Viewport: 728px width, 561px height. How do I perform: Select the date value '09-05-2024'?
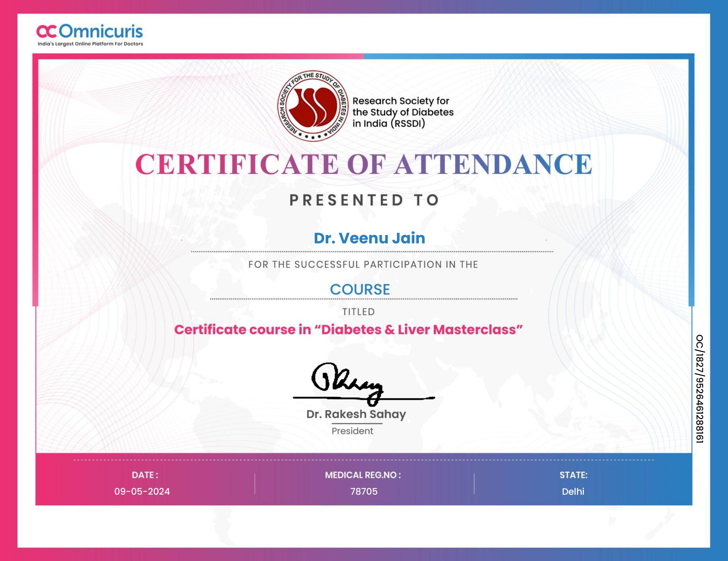(x=142, y=491)
